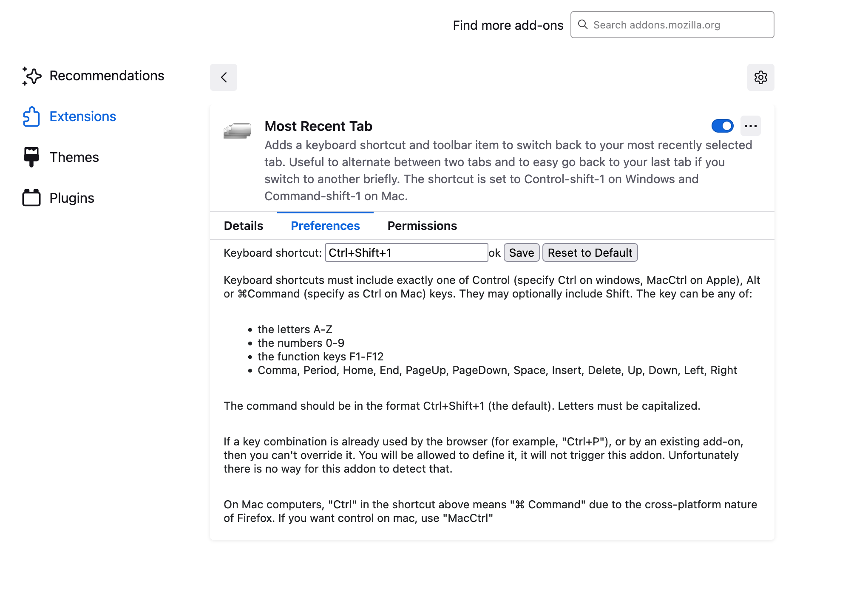
Task: Click the Recommendations sparkle icon
Action: click(31, 76)
